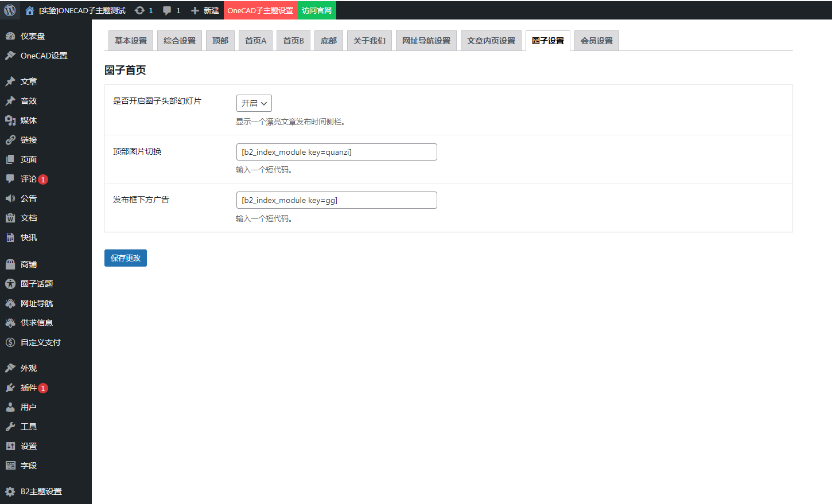
Task: Click the OneCAD设置 pin icon
Action: coord(10,56)
